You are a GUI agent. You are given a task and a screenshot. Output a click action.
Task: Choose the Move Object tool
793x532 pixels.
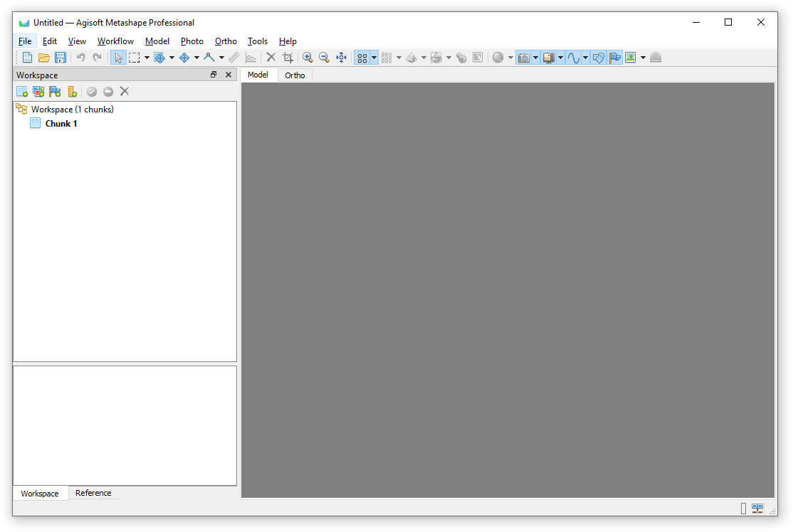pyautogui.click(x=184, y=58)
